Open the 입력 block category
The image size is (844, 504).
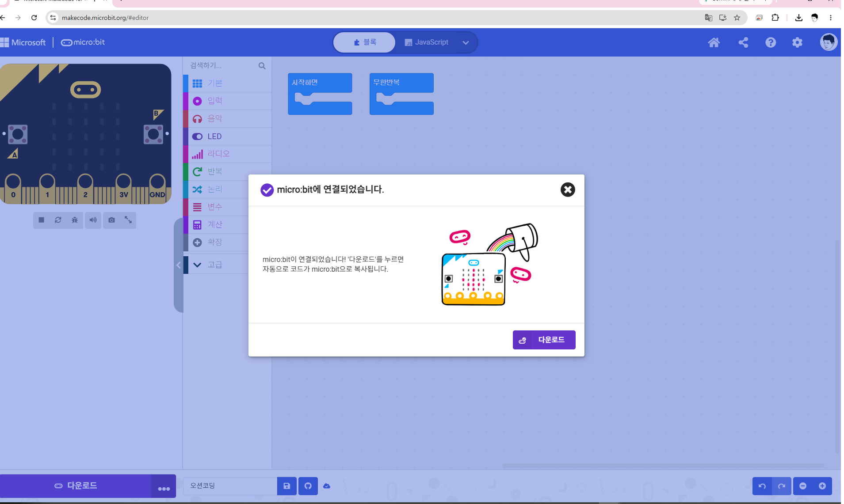point(227,101)
